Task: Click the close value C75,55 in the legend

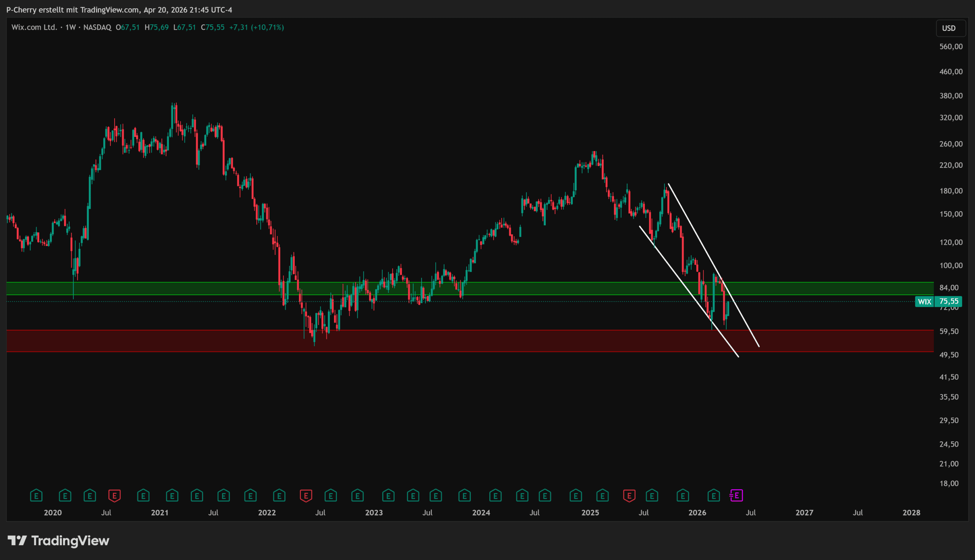Action: (x=213, y=27)
